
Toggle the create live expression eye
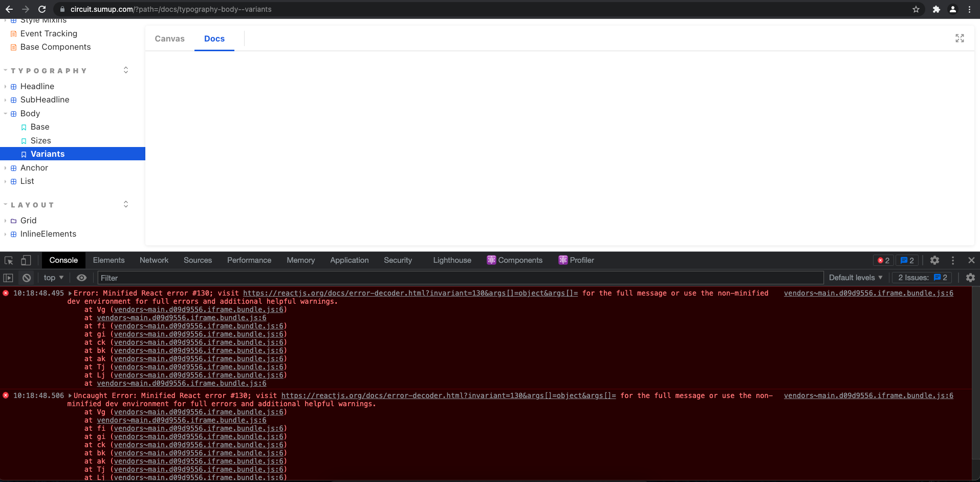tap(81, 277)
